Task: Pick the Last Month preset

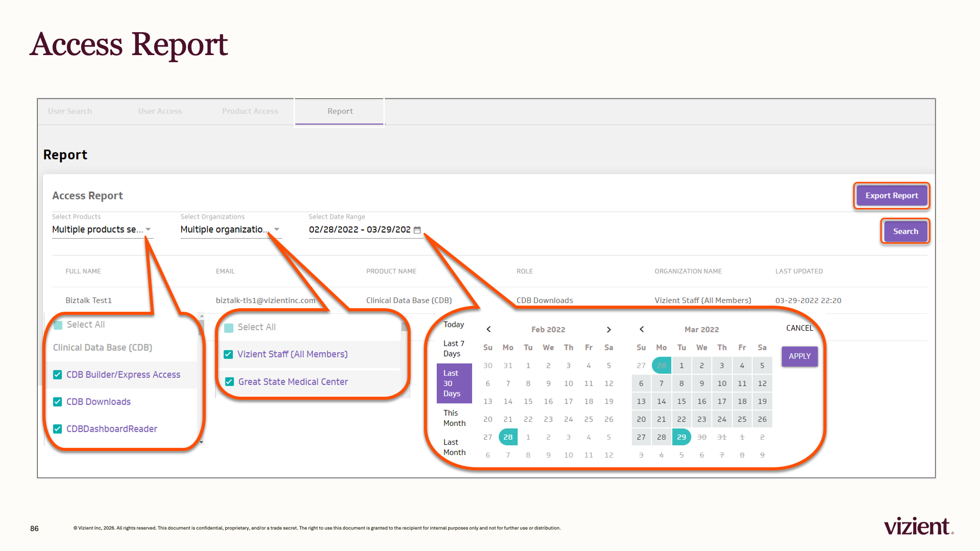Action: 454,447
